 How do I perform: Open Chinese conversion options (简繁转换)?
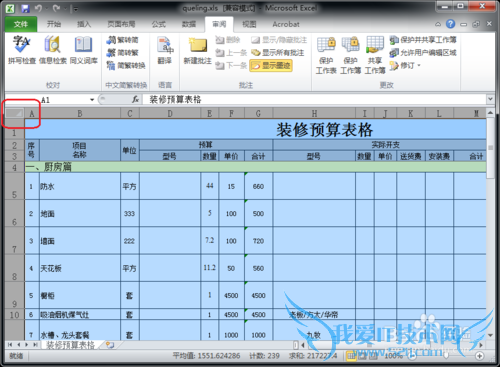point(126,65)
